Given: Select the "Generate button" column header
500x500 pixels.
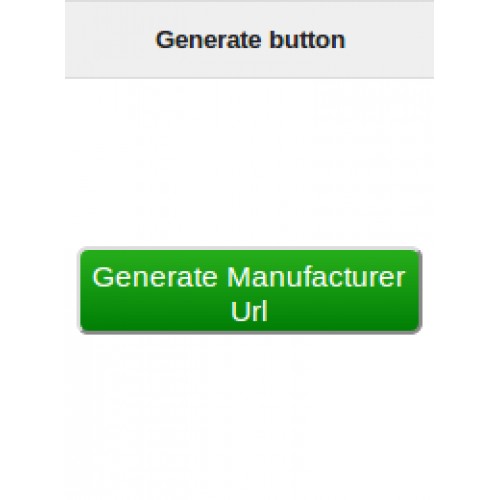Looking at the screenshot, I should [x=250, y=39].
